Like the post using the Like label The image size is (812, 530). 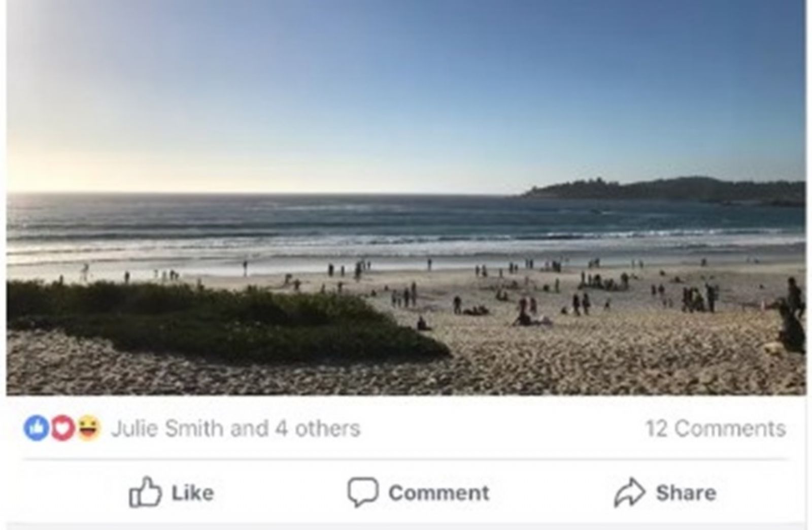click(192, 492)
